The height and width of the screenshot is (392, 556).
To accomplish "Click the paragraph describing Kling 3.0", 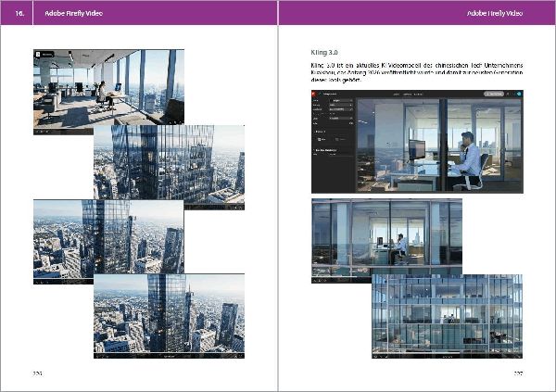I will click(x=417, y=72).
